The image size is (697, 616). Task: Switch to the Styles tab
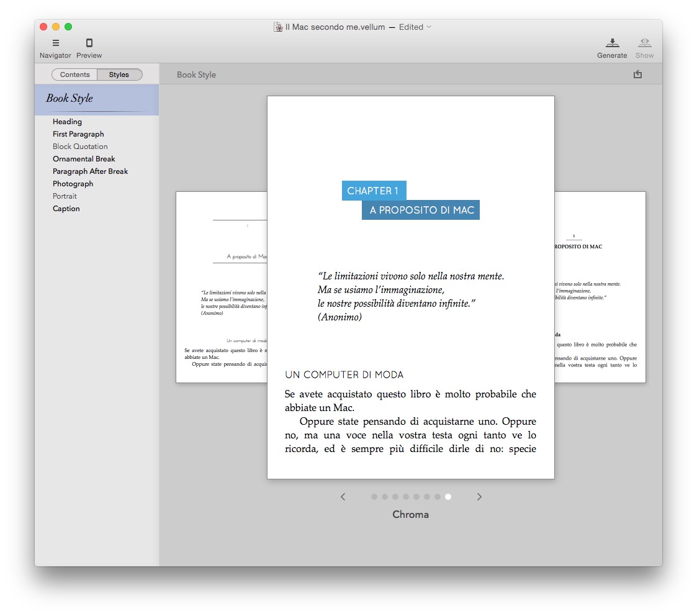[119, 75]
